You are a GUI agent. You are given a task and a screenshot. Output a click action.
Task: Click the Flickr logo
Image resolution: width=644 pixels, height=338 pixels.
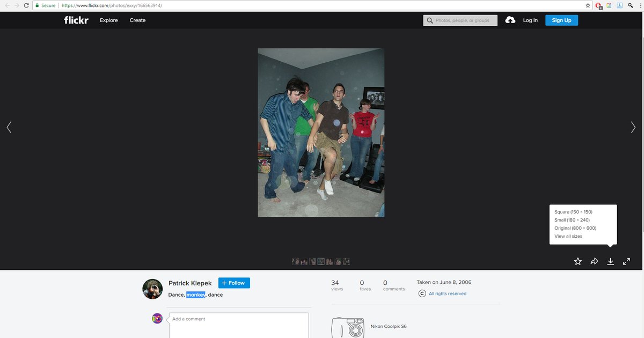tap(76, 20)
